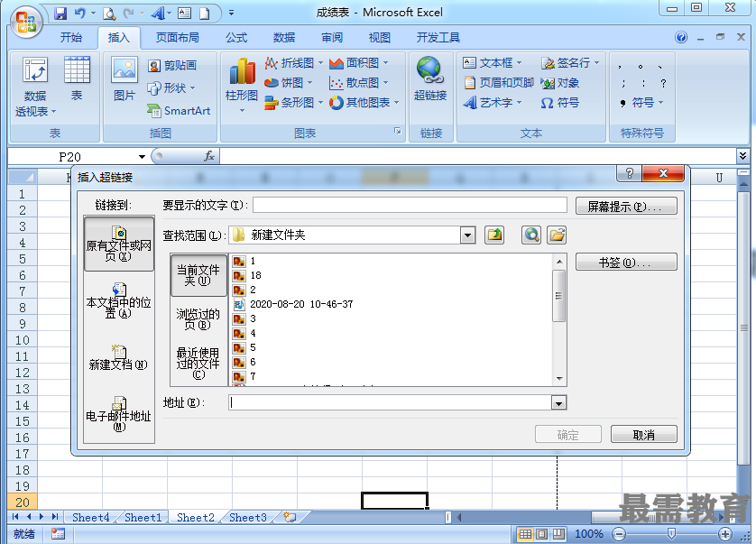This screenshot has width=756, height=544.
Task: Switch to the Home (开始) tab
Action: coord(71,38)
